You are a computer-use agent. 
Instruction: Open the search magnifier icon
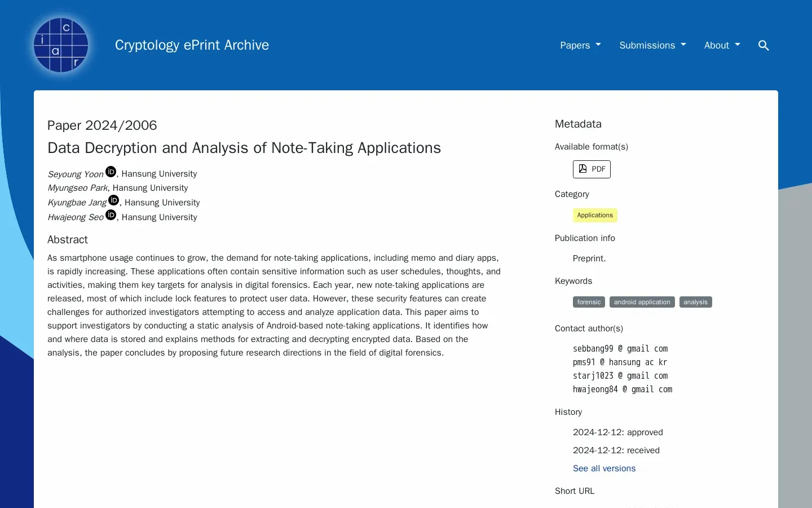click(x=764, y=45)
